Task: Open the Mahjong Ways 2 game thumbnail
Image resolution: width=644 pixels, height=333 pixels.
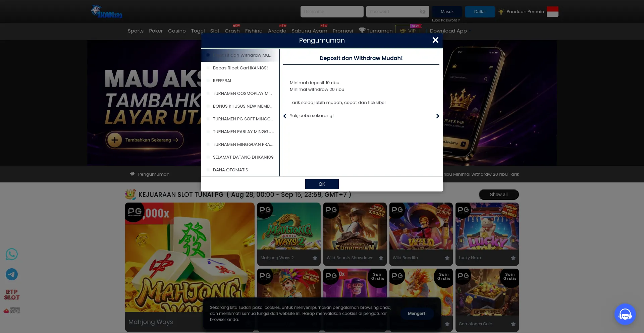Action: coord(289,226)
